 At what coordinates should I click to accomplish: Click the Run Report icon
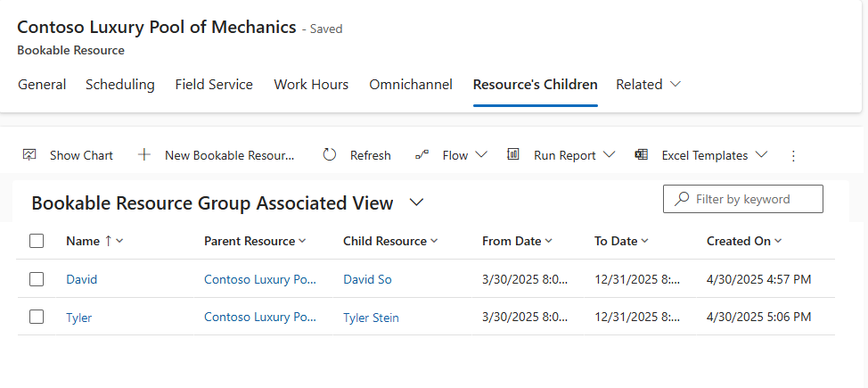pos(513,154)
